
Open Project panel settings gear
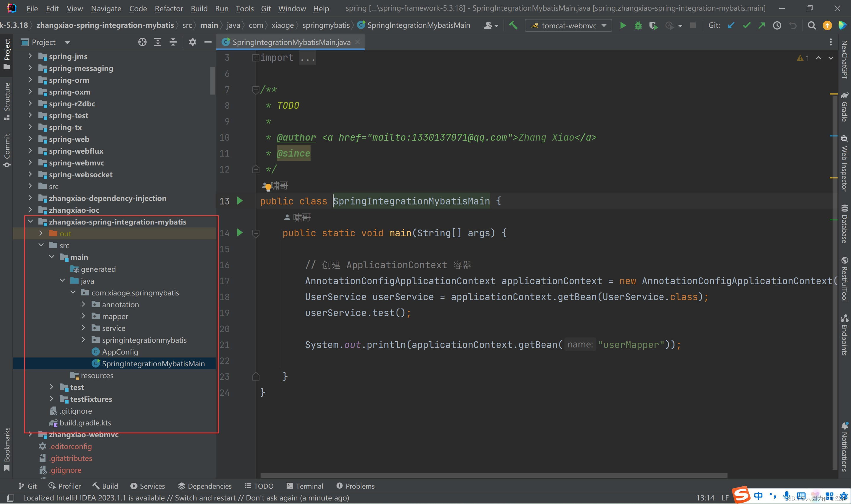(193, 42)
